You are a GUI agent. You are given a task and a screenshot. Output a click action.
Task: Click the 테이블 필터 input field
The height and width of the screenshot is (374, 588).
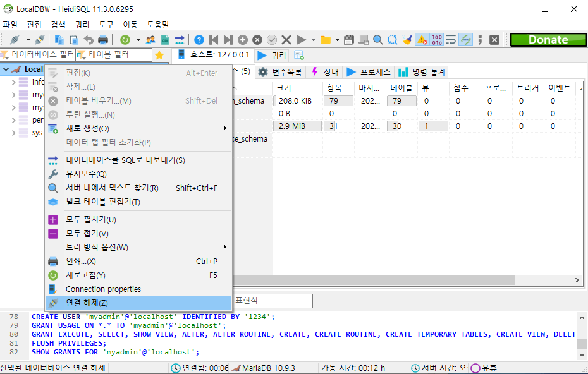click(x=114, y=55)
